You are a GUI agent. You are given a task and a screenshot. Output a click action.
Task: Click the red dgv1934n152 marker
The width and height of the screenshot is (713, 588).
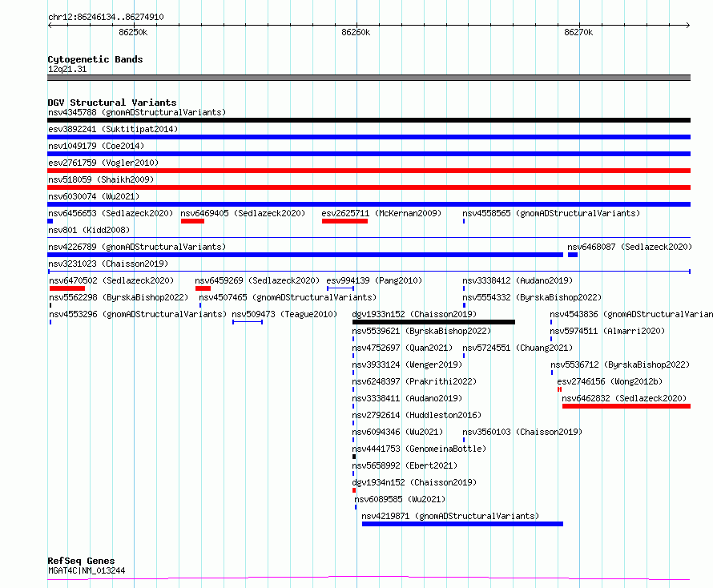[x=354, y=490]
